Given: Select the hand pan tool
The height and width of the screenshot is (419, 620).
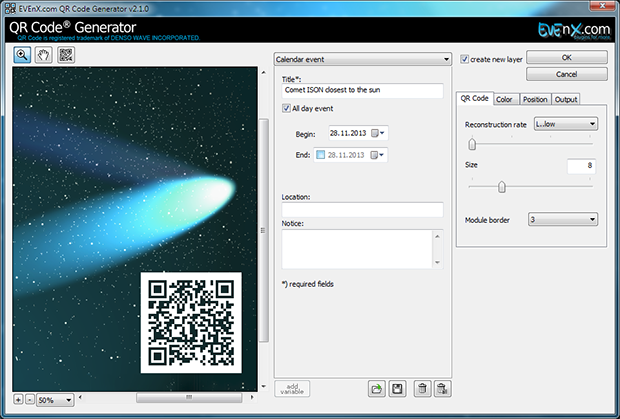Looking at the screenshot, I should (43, 55).
